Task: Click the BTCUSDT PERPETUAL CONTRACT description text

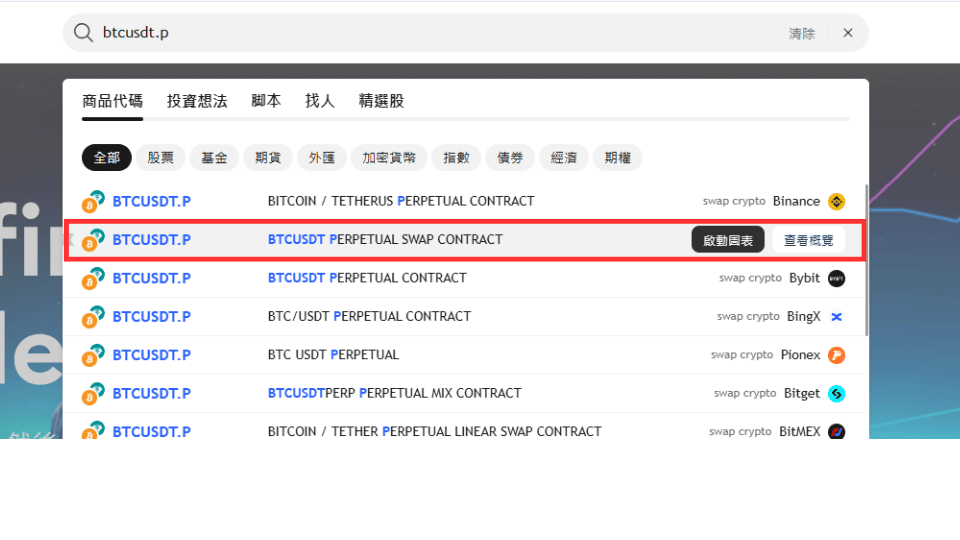Action: point(367,279)
